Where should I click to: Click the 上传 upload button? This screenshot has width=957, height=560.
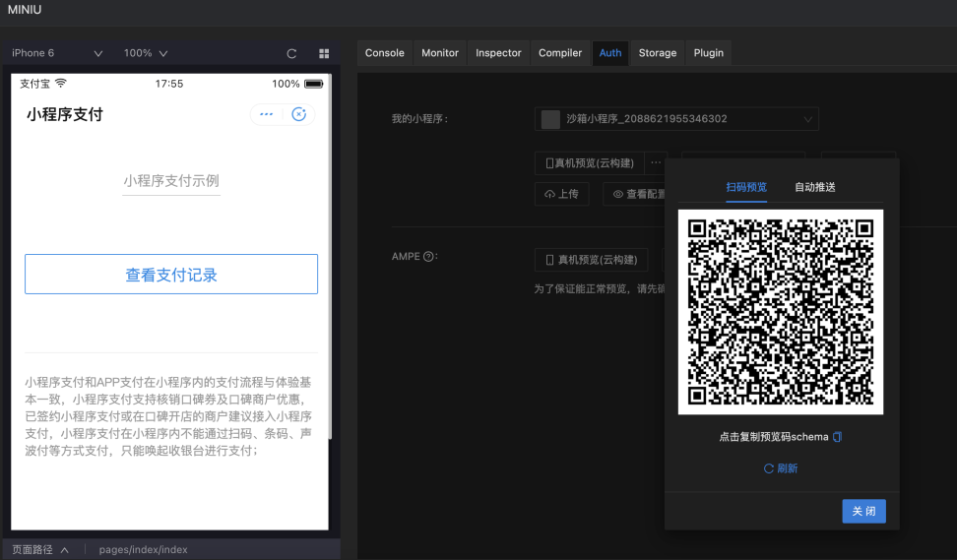click(x=561, y=194)
